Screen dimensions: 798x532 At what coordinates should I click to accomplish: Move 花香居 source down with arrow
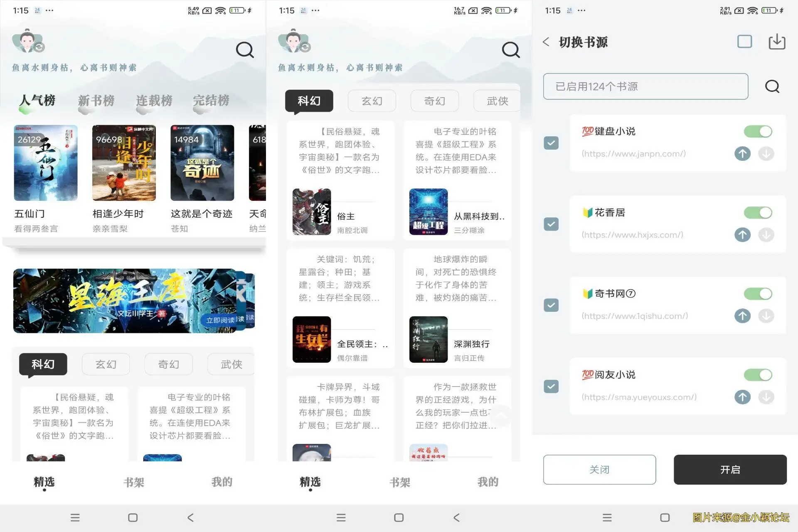(766, 235)
